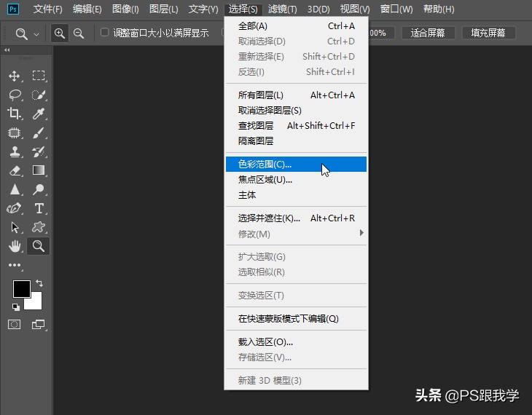
Task: Select the Eyedropper tool
Action: 39,114
